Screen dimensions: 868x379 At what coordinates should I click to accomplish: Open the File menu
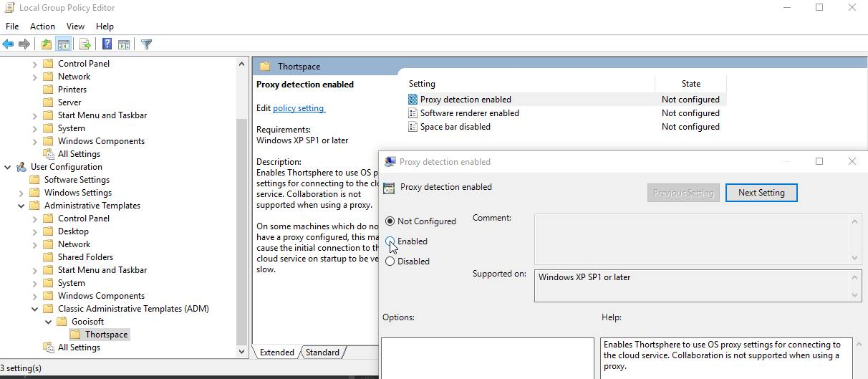[12, 27]
